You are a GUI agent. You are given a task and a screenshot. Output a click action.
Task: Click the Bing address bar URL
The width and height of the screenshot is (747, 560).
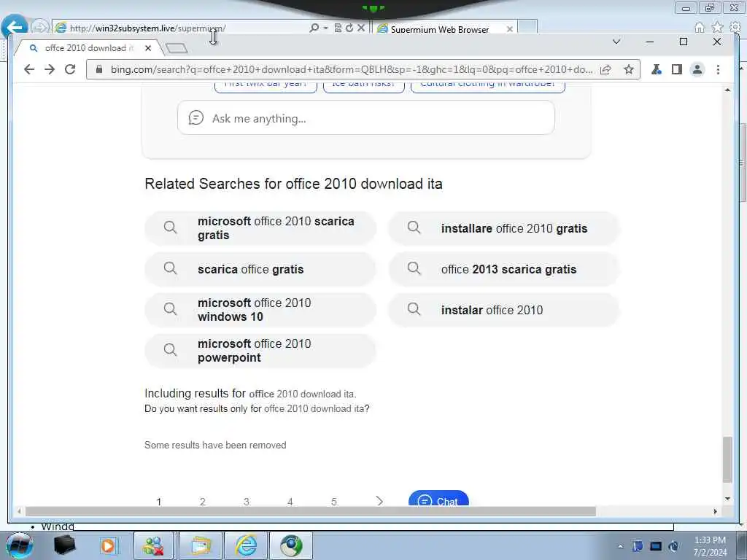352,69
